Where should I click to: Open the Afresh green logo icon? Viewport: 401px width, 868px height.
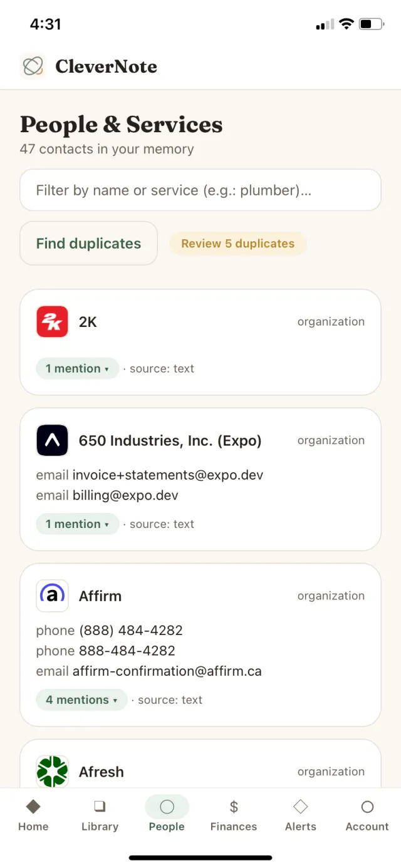click(x=53, y=772)
